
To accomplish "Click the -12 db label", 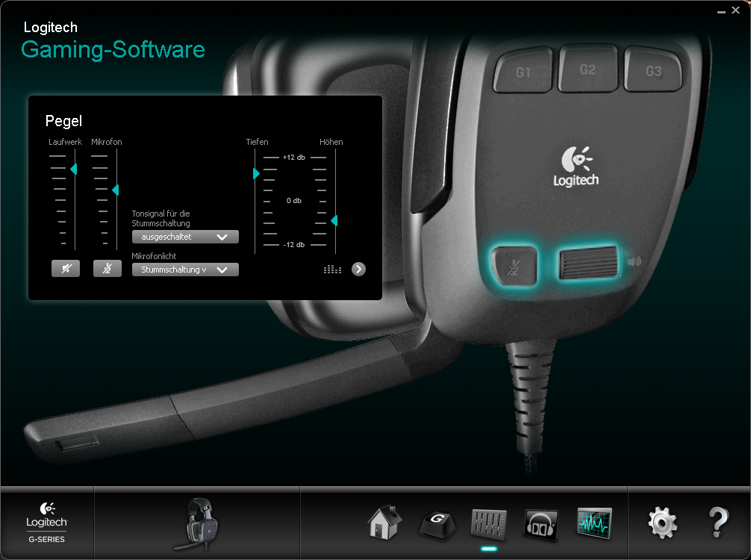I will pos(294,245).
